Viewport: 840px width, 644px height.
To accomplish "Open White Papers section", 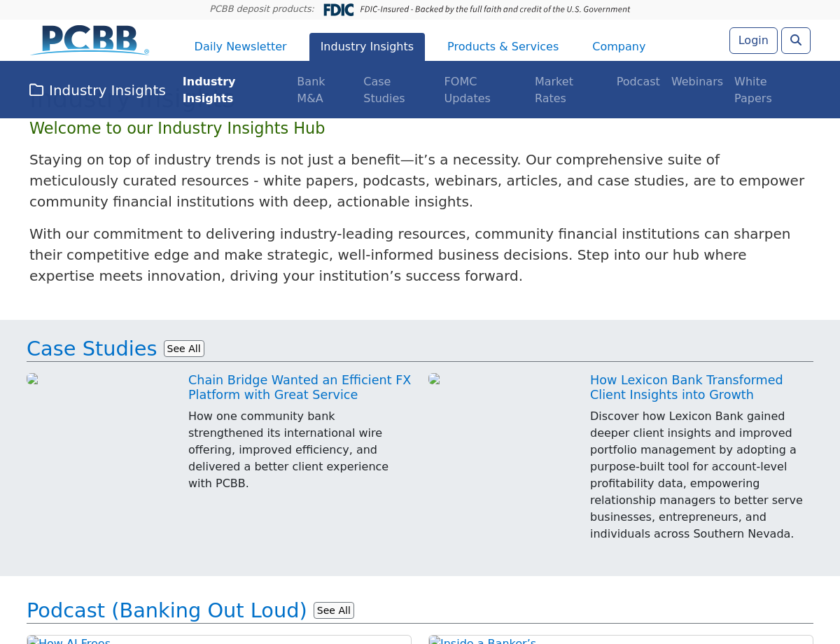I will (752, 90).
